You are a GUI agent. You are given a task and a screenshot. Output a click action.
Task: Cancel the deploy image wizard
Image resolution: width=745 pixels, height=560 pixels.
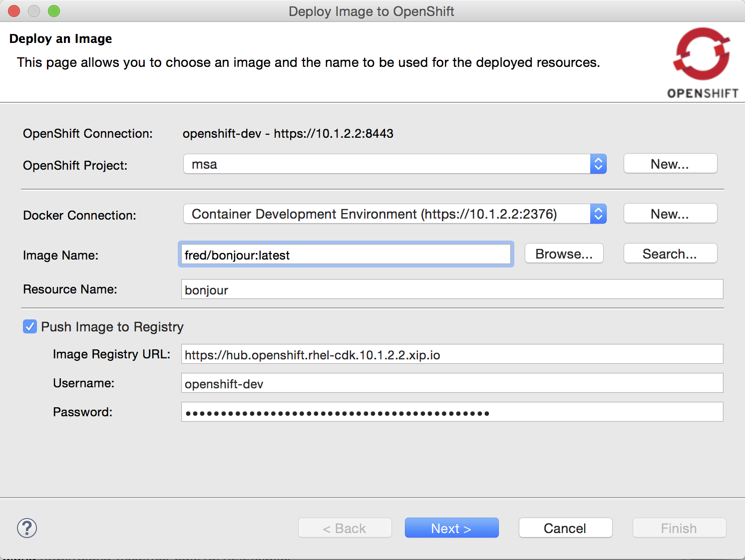565,528
